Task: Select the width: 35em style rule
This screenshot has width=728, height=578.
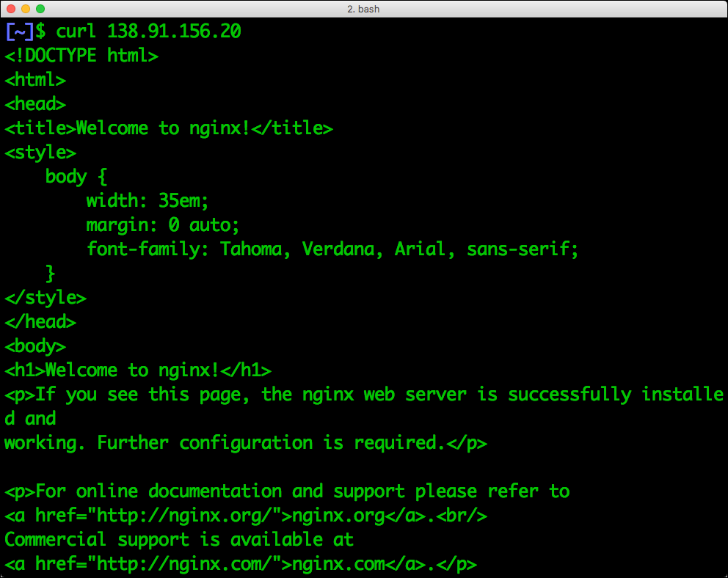Action: [x=147, y=200]
